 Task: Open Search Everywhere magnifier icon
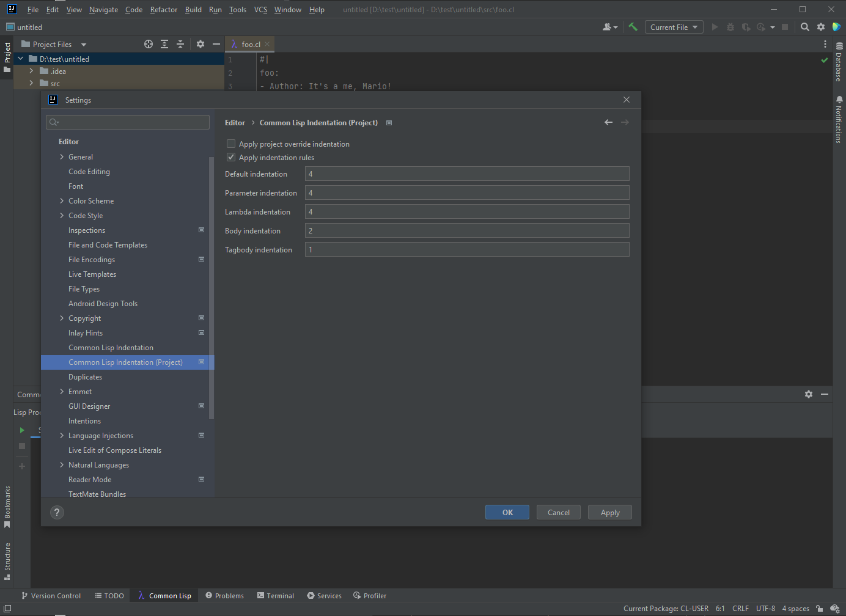pyautogui.click(x=805, y=27)
